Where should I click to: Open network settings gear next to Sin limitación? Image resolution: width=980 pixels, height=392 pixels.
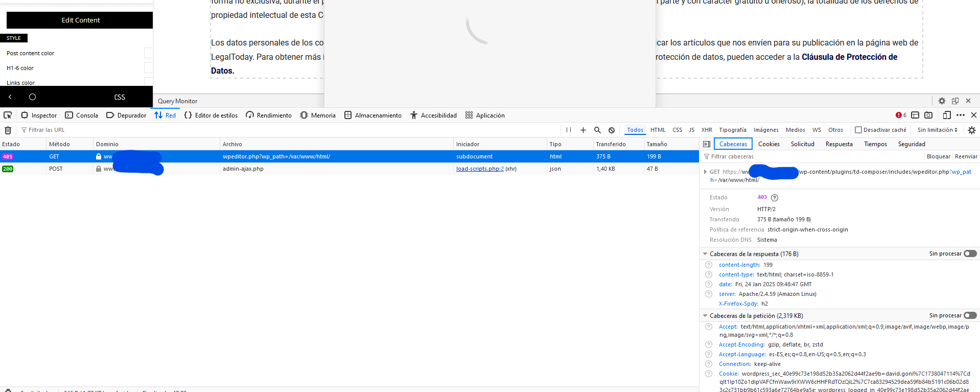(x=972, y=130)
